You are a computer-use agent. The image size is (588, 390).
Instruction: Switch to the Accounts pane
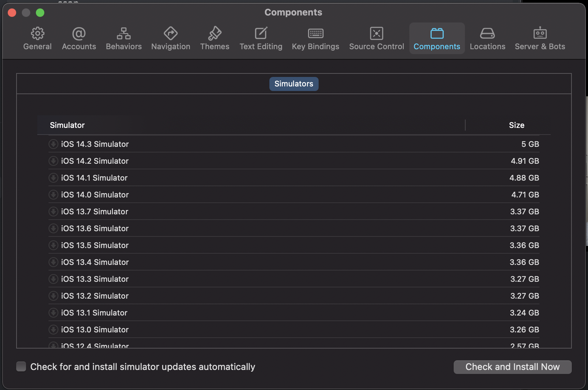(x=79, y=38)
